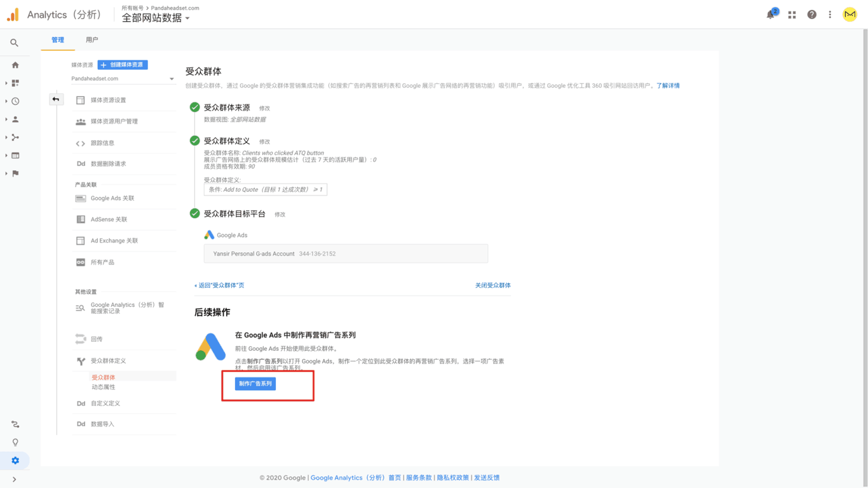Open the Pandaheadset.com property dropdown
Image resolution: width=868 pixels, height=488 pixels.
(123, 79)
